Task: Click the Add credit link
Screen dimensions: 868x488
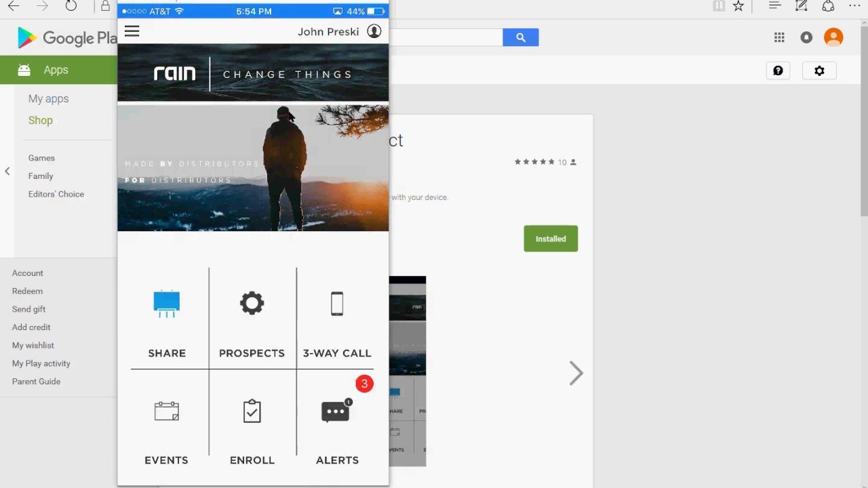Action: [x=31, y=327]
